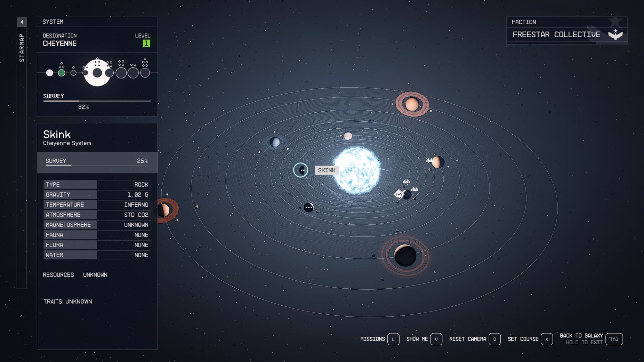Image resolution: width=644 pixels, height=362 pixels.
Task: Expand the RESOURCES section details
Action: pyautogui.click(x=58, y=274)
